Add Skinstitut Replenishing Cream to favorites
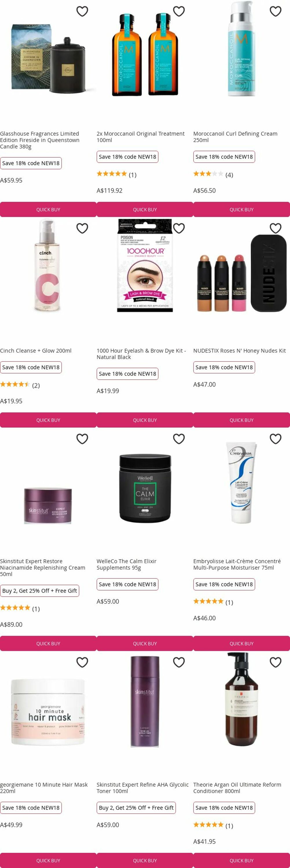The height and width of the screenshot is (868, 290). pyautogui.click(x=82, y=439)
